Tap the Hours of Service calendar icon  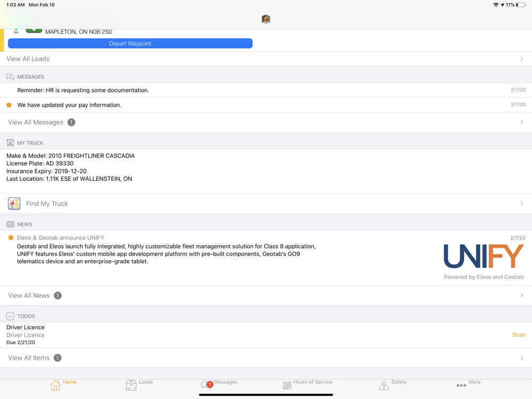287,385
